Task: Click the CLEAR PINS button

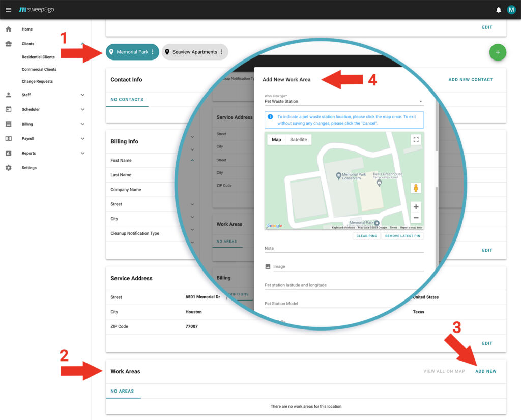Action: [366, 235]
